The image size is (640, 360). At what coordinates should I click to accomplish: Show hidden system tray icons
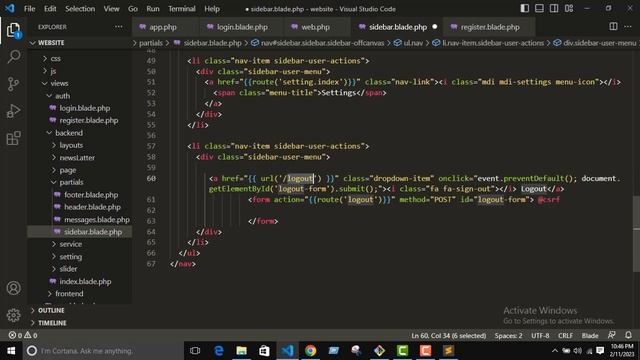point(555,351)
